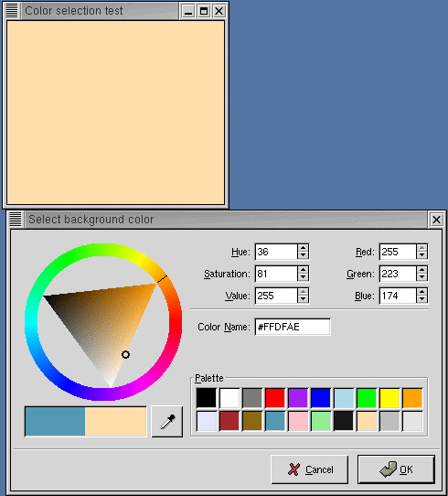Close the Color selection test window

[219, 11]
